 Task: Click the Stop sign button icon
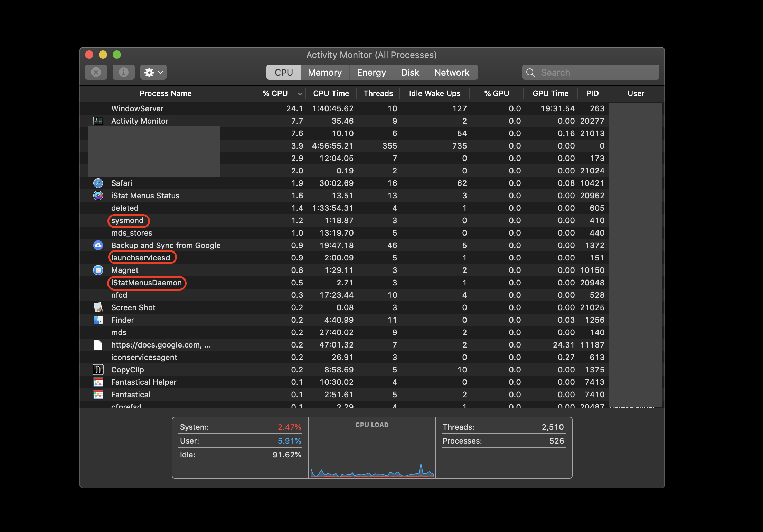96,73
